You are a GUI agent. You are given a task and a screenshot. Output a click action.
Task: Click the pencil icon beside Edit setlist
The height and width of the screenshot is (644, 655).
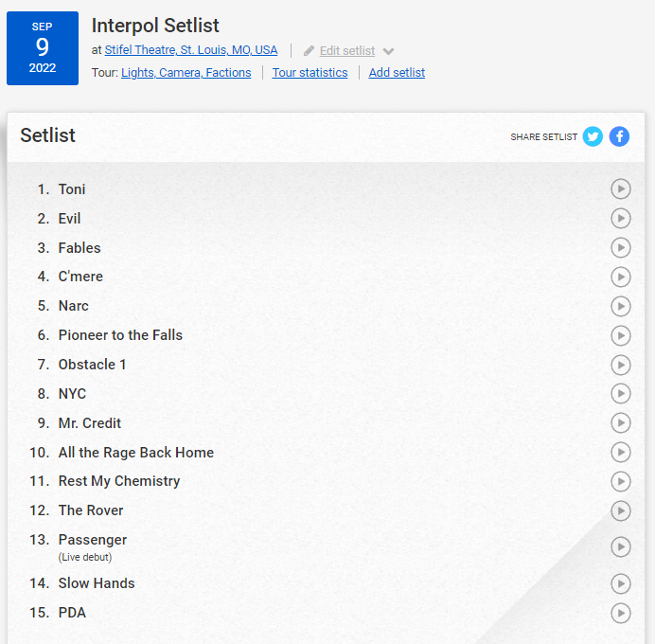[x=309, y=51]
